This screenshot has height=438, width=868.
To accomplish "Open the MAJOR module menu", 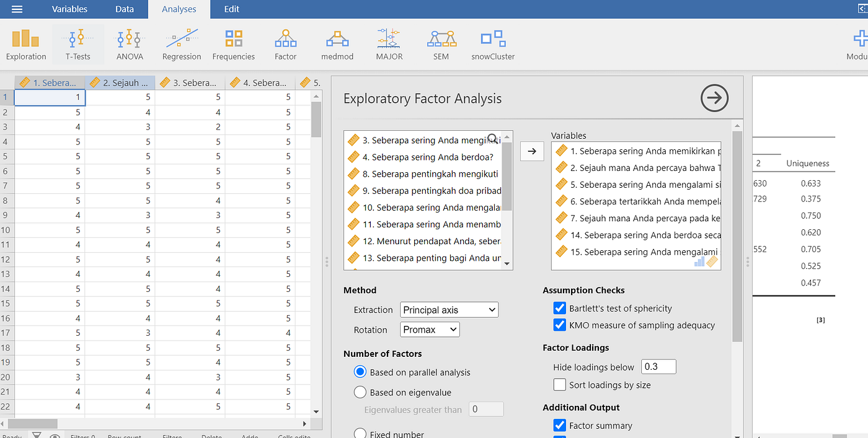I will click(389, 45).
